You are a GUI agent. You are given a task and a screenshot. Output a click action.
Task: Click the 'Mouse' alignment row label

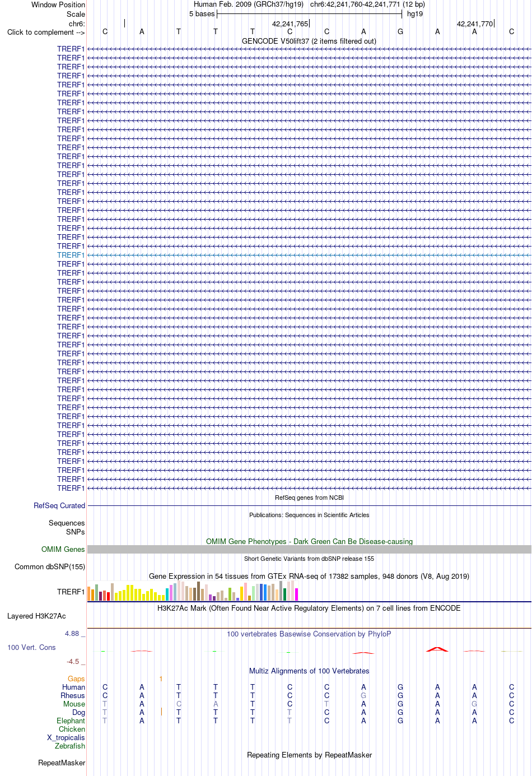pyautogui.click(x=74, y=704)
